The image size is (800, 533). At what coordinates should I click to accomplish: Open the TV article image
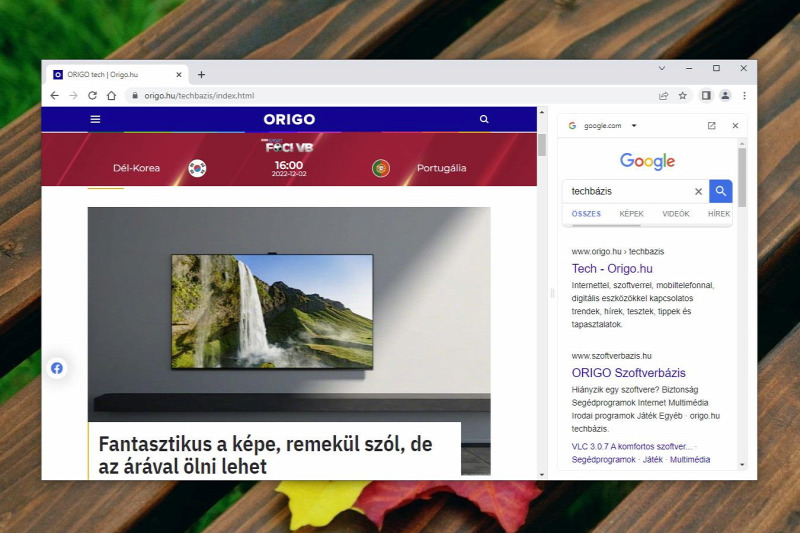click(289, 314)
